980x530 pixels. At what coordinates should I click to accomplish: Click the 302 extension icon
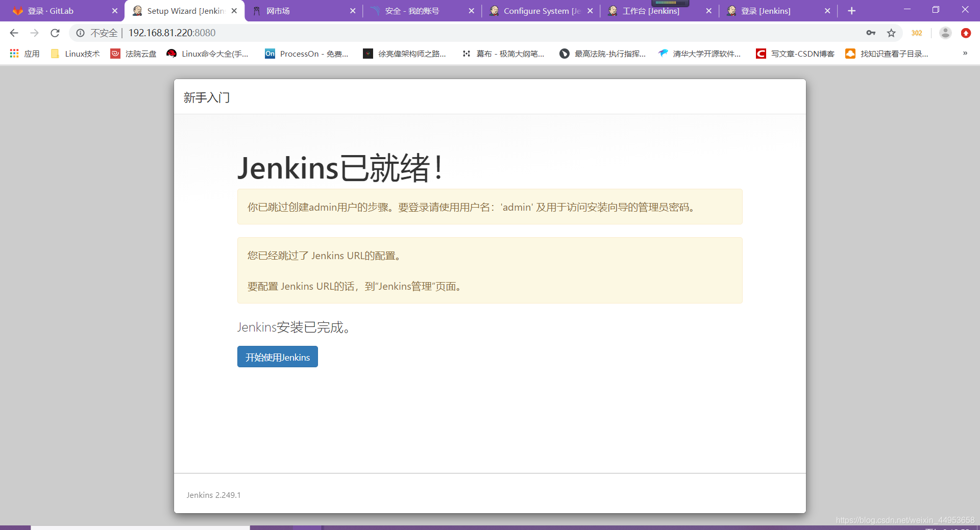917,33
